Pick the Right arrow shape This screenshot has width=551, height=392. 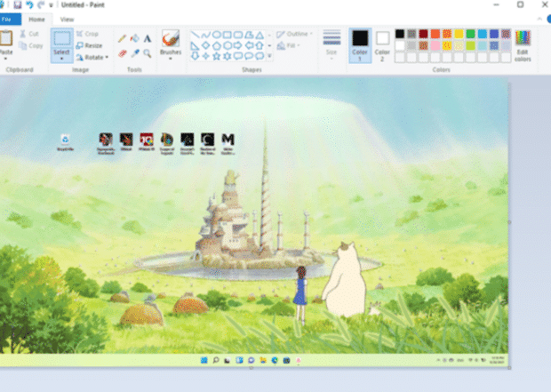(x=238, y=45)
